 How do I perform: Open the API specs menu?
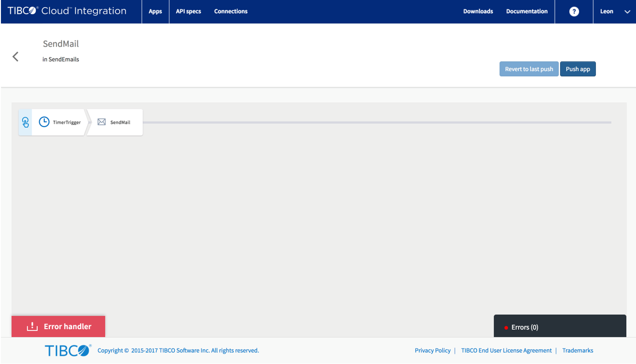[x=188, y=11]
